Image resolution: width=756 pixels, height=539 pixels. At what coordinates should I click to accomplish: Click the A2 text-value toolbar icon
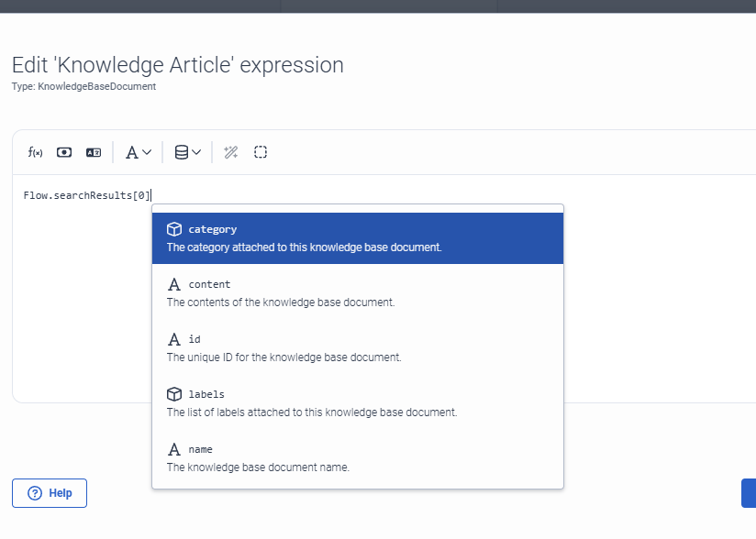click(x=93, y=152)
